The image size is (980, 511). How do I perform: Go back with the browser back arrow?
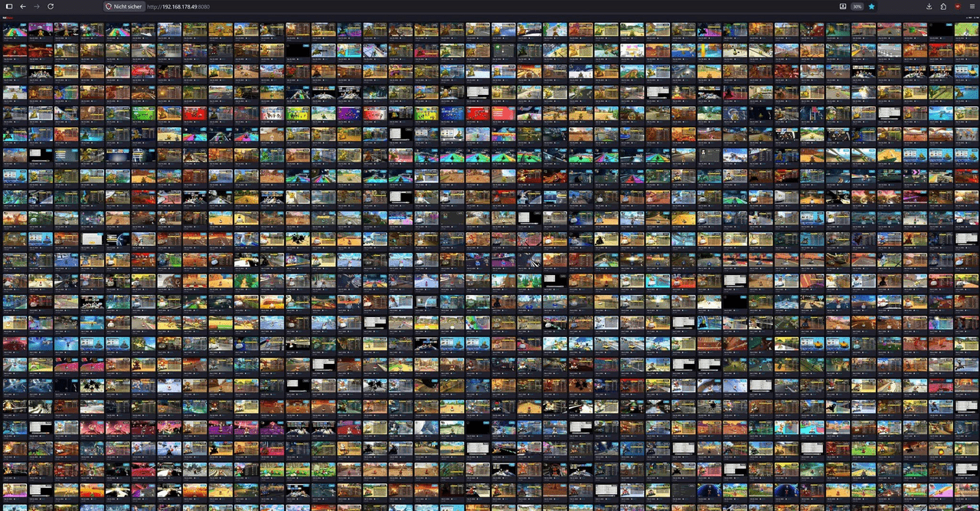pyautogui.click(x=23, y=6)
